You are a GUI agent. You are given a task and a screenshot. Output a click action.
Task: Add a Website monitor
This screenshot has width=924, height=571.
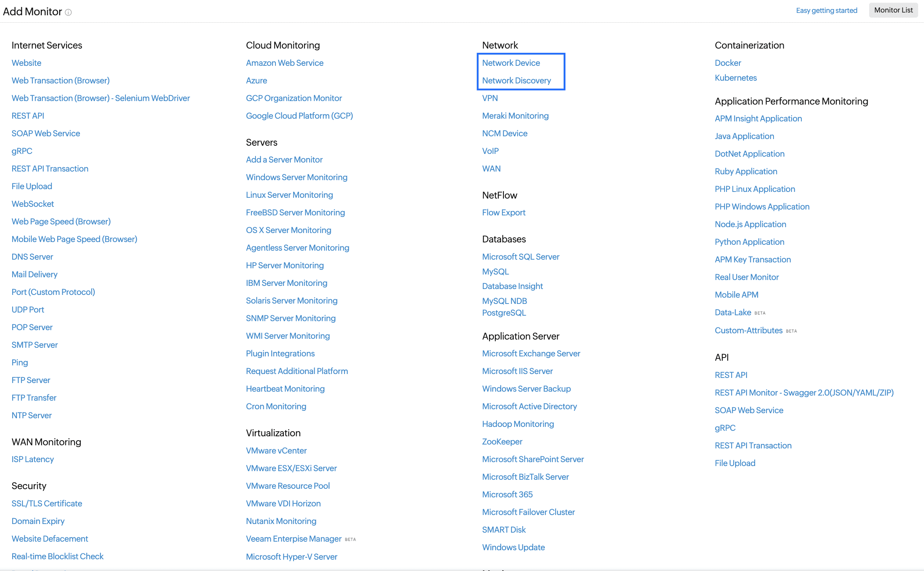[26, 63]
